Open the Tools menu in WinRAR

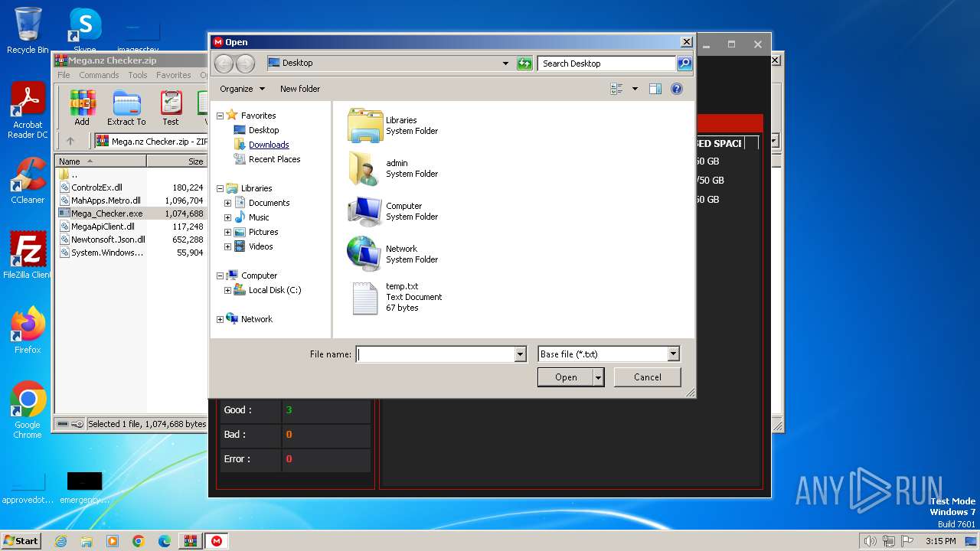(138, 75)
